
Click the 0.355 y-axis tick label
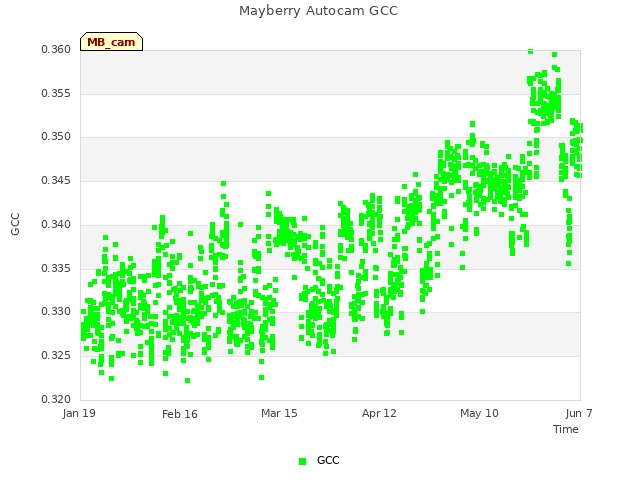(x=56, y=93)
